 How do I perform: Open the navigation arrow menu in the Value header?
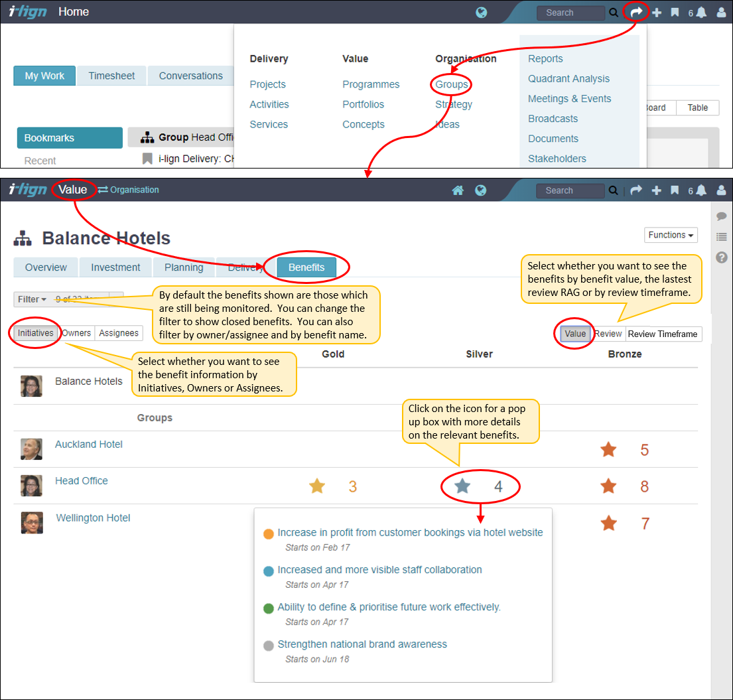pos(635,190)
